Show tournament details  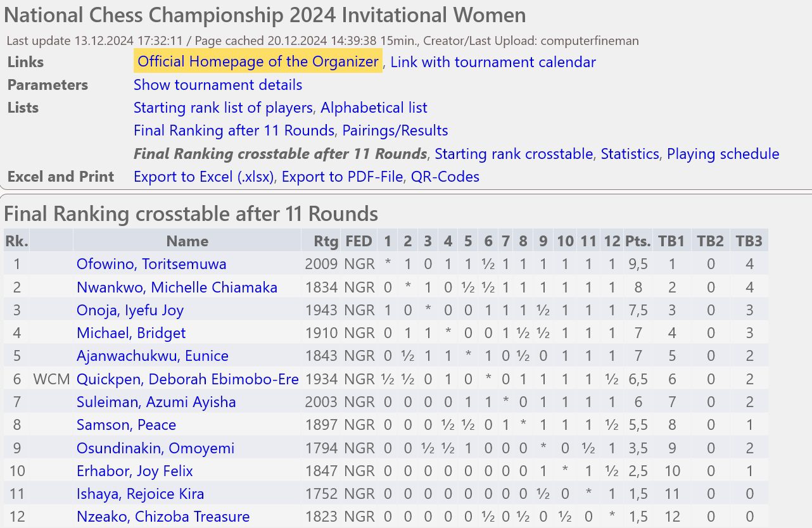pyautogui.click(x=218, y=85)
